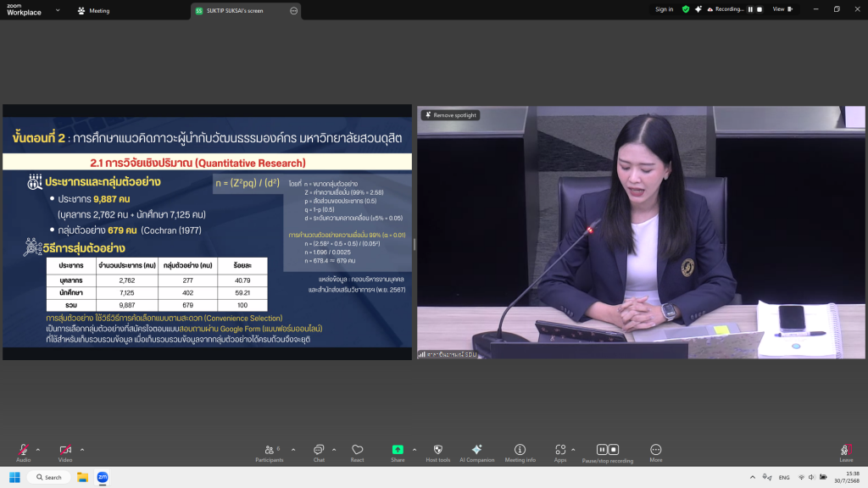Unmute the microphone Audio icon
The height and width of the screenshot is (488, 868).
(x=23, y=450)
